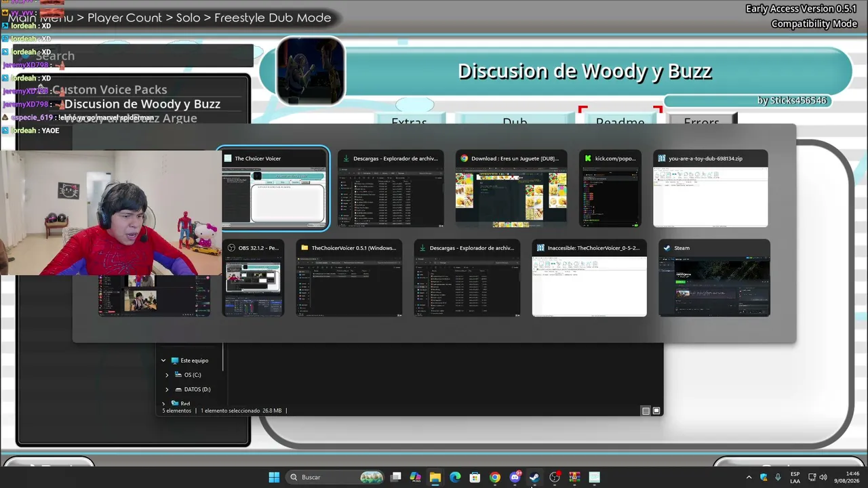868x488 pixels.
Task: Open Microsoft Edge from the taskbar
Action: coord(455,477)
